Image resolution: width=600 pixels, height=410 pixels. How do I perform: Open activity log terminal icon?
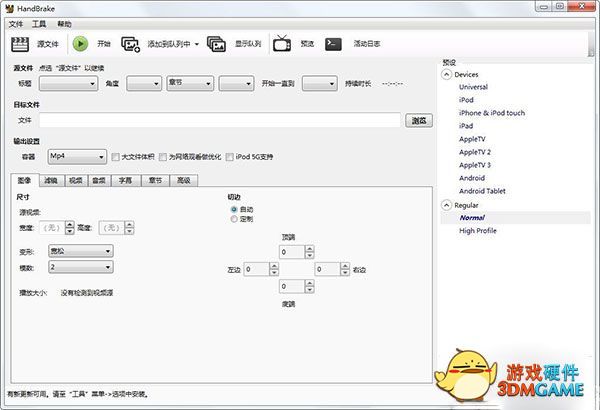tap(333, 44)
